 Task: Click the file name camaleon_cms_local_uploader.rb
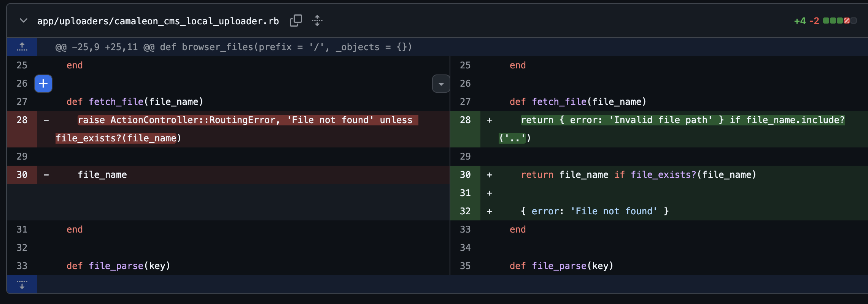(158, 21)
